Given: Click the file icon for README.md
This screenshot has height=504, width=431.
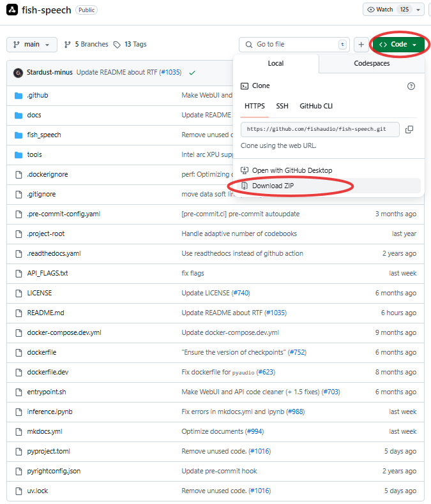Looking at the screenshot, I should pyautogui.click(x=19, y=313).
